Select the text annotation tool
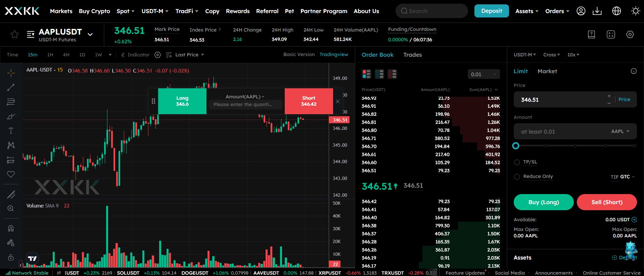This screenshot has width=644, height=276. click(11, 131)
